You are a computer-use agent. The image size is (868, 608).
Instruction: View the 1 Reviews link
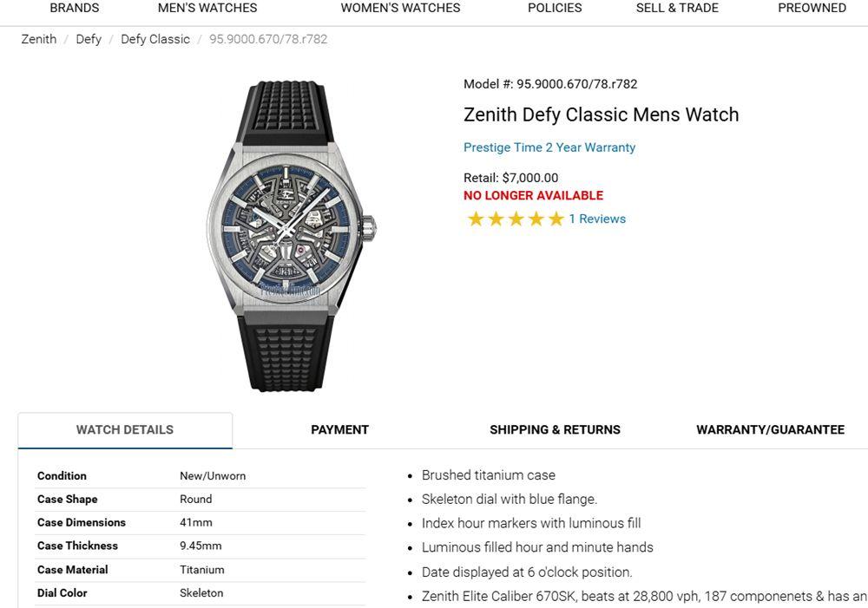coord(597,219)
